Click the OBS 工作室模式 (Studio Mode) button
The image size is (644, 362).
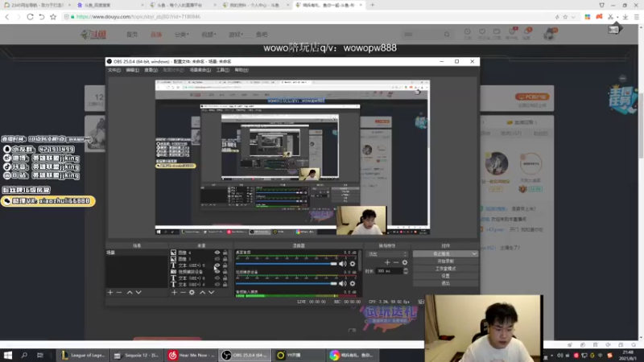click(x=446, y=269)
